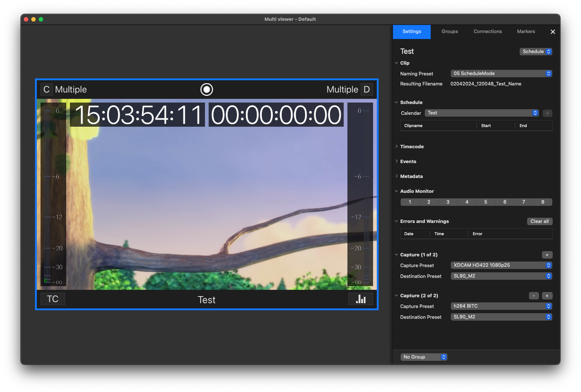Click the Test channel name label
581x392 pixels.
point(206,300)
